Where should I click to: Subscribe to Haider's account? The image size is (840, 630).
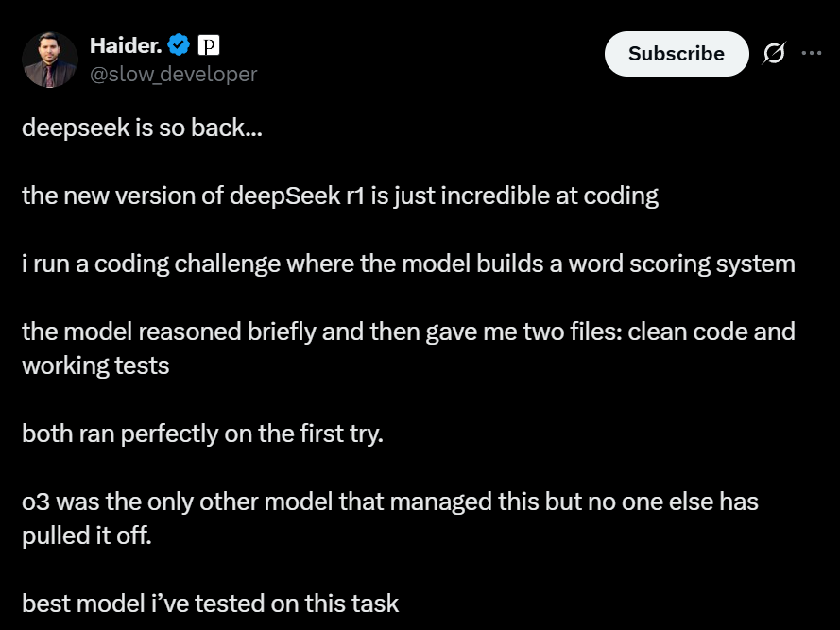[x=677, y=54]
